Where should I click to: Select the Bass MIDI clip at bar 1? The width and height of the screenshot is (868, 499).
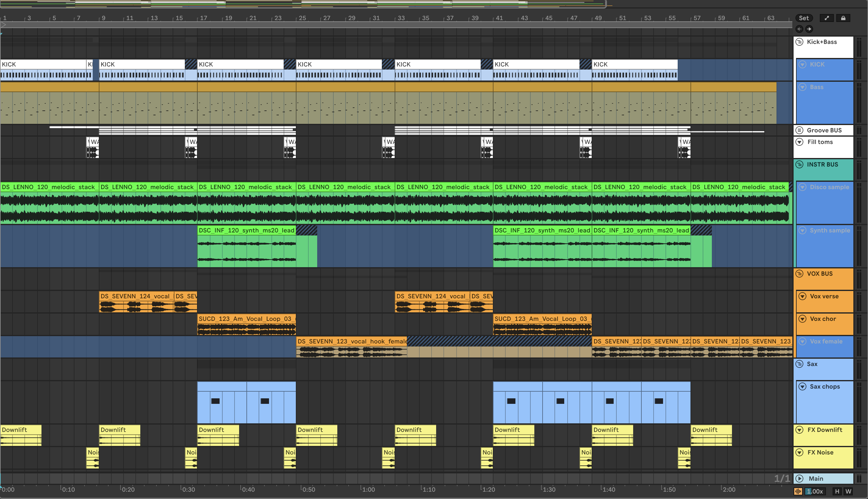pyautogui.click(x=50, y=103)
